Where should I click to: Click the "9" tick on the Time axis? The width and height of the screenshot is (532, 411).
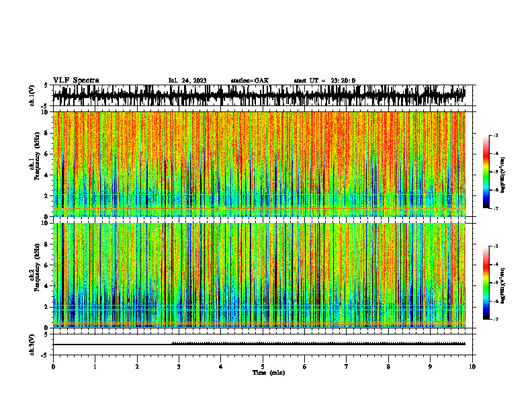[430, 367]
